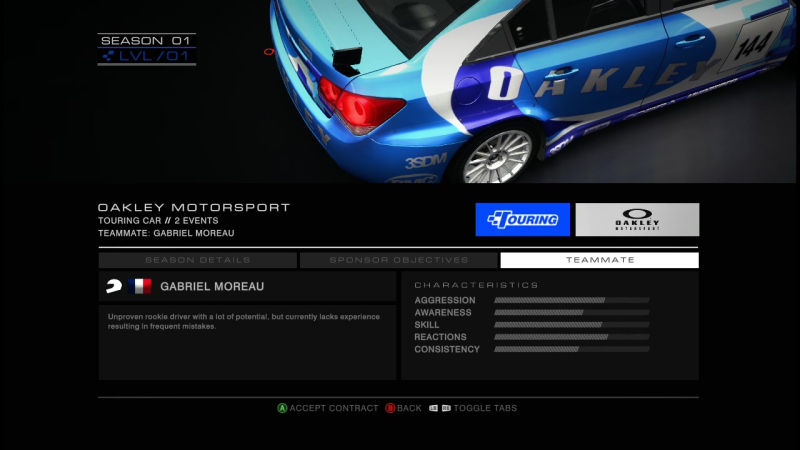Click the Characteristics heading

(477, 285)
